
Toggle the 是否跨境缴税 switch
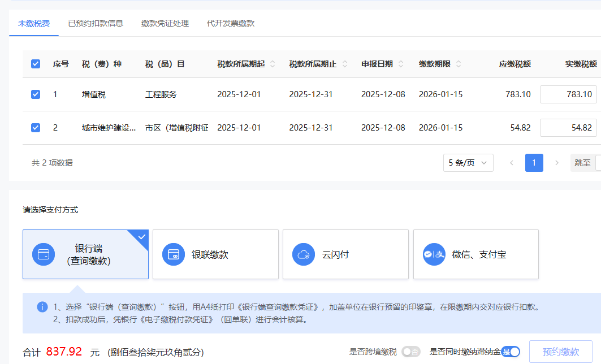pos(410,352)
